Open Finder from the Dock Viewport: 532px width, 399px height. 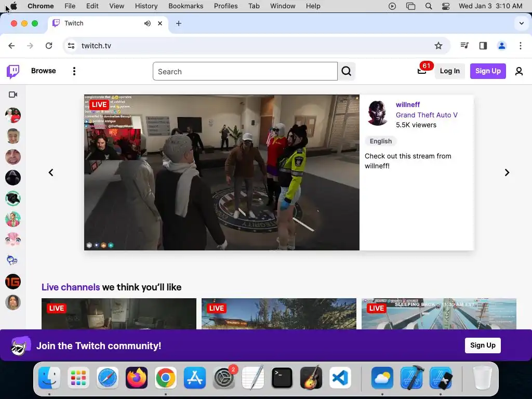pos(49,378)
